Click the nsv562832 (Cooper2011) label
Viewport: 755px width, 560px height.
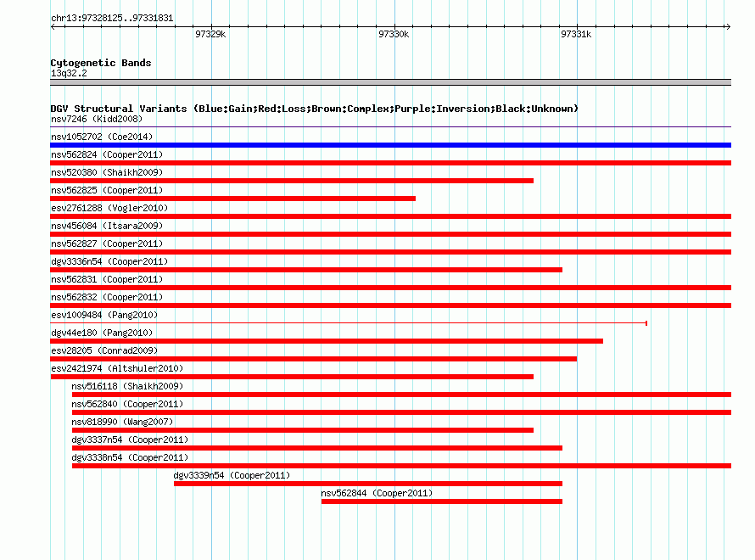point(107,297)
